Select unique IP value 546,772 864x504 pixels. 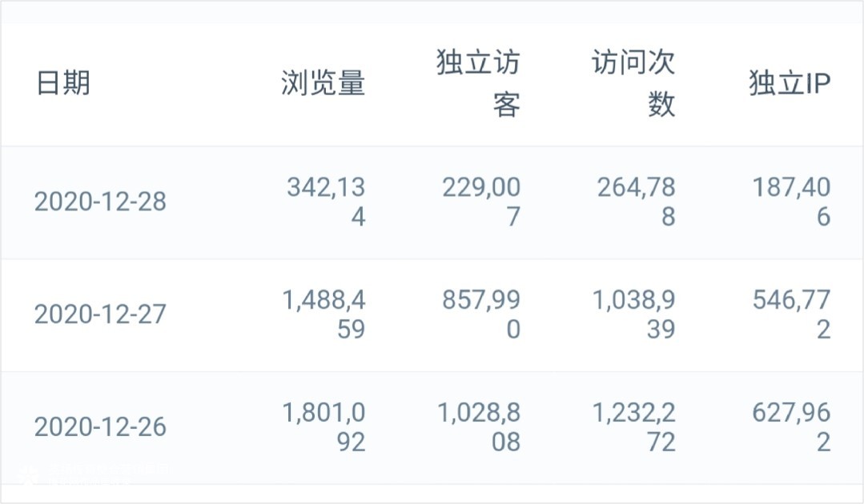click(792, 315)
